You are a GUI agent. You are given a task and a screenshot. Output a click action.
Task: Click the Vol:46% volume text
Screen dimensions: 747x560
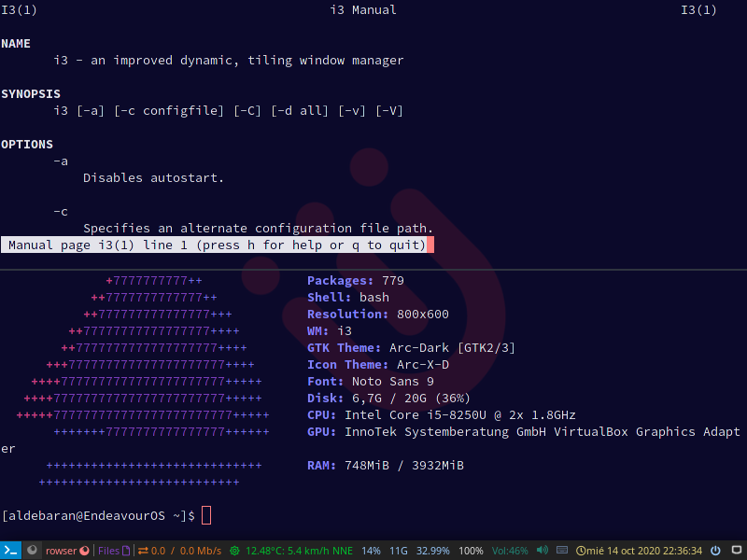coord(510,551)
